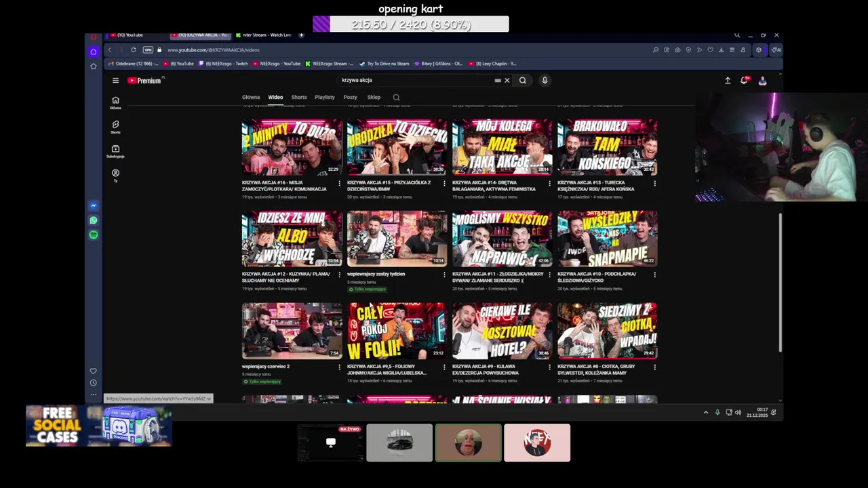
Task: Open more options for KRZYWA AKCJA #15
Action: [445, 183]
